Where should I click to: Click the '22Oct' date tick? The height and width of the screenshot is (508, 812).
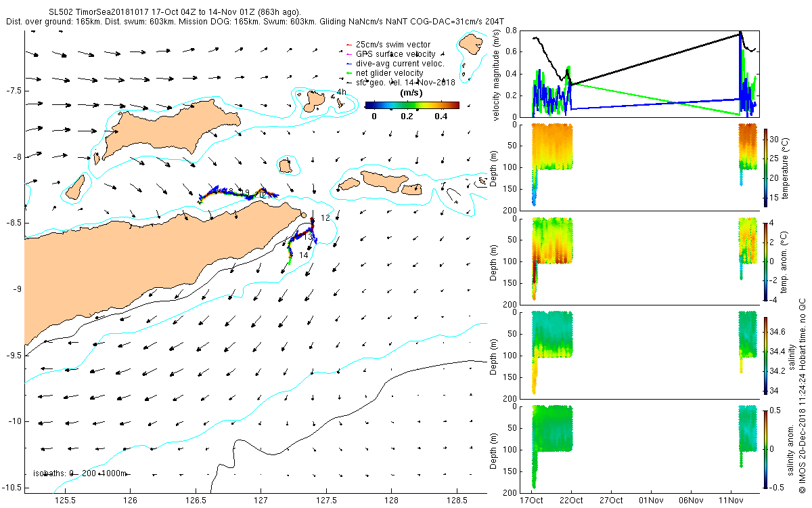(x=571, y=500)
